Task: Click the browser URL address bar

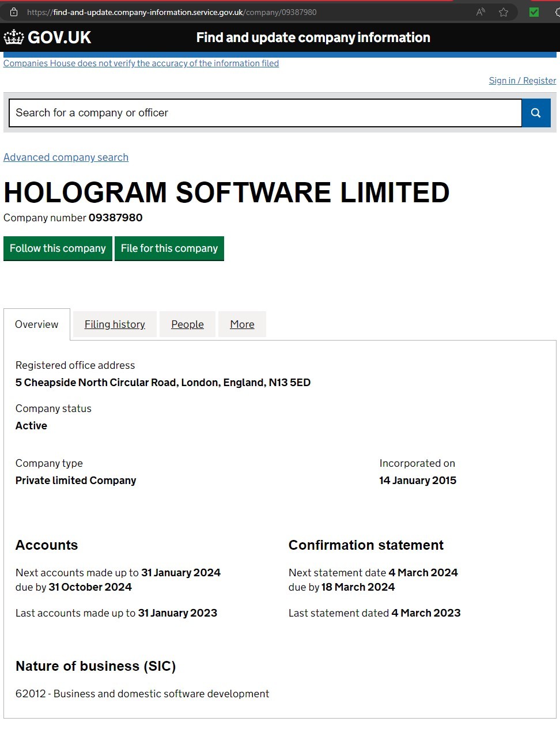Action: 242,12
